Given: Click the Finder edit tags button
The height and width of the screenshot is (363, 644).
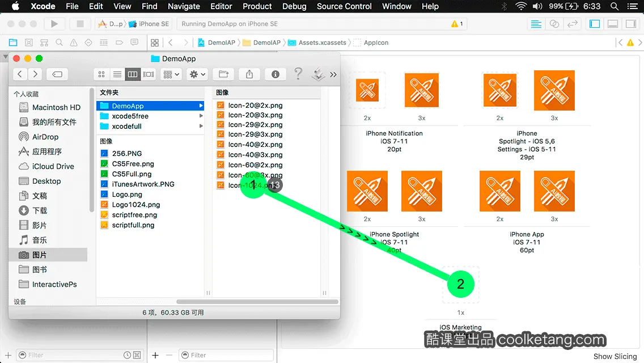Looking at the screenshot, I should pos(57,74).
